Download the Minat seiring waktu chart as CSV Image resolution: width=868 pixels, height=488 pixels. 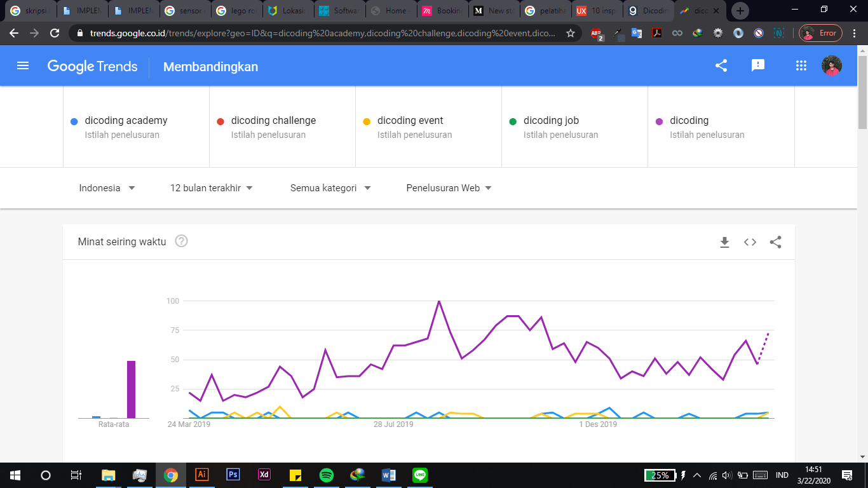pyautogui.click(x=724, y=242)
